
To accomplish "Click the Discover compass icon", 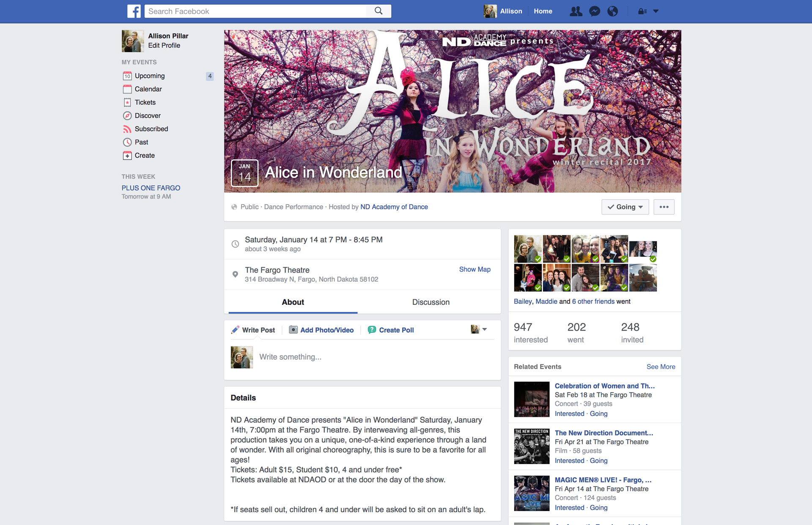I will 127,116.
